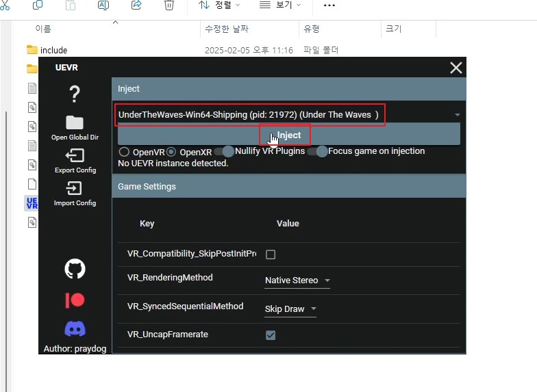
Task: Click the Import Config icon
Action: [74, 188]
